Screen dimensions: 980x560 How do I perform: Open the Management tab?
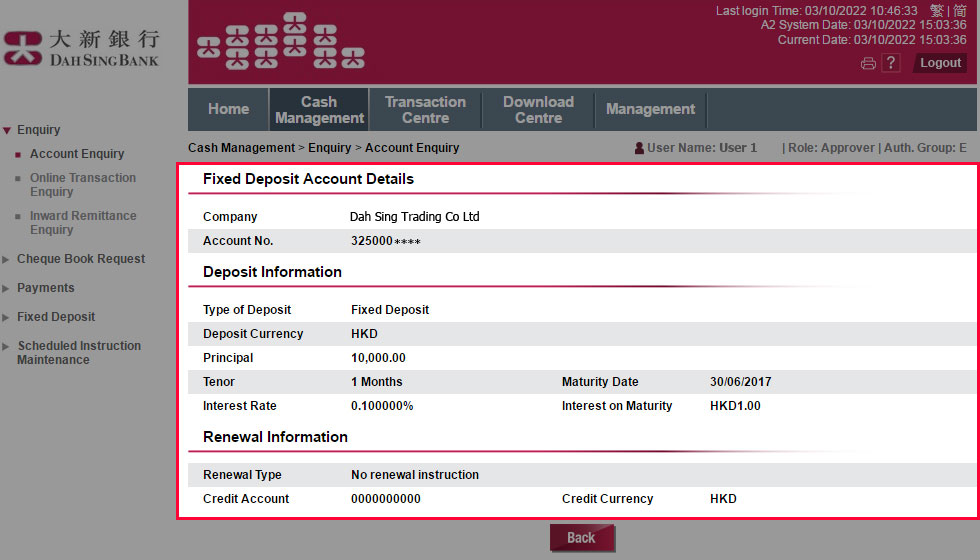pos(650,109)
